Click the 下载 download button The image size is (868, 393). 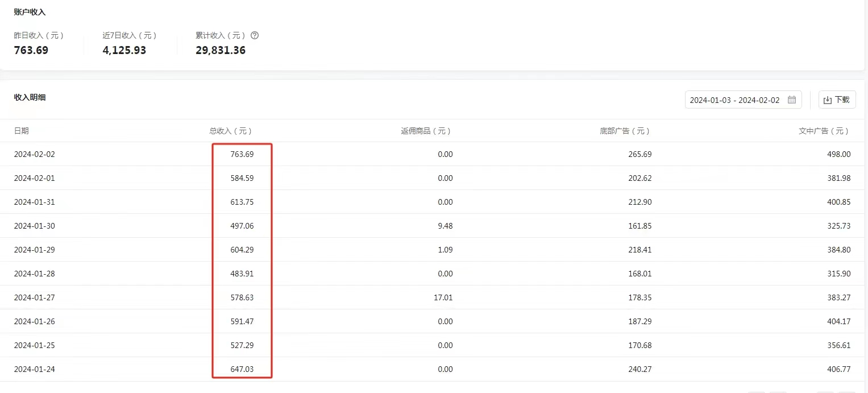click(837, 100)
